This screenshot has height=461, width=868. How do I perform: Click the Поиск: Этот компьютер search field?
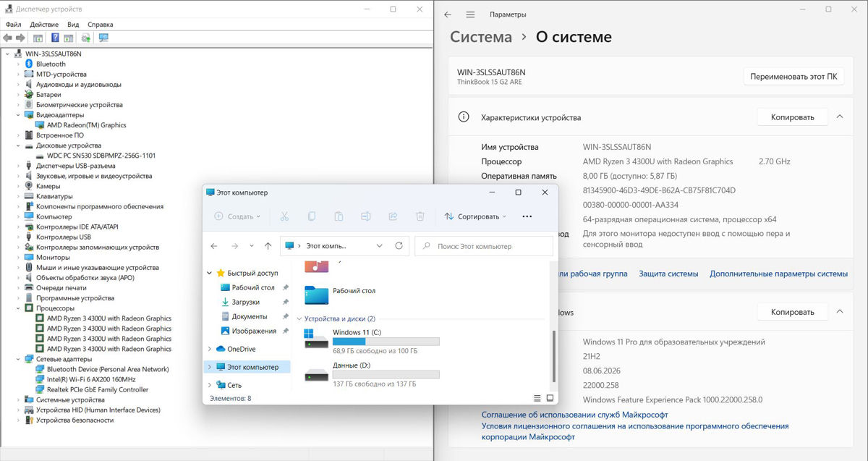(484, 246)
